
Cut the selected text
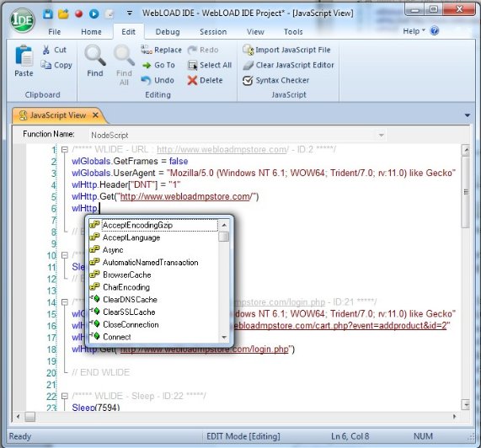54,50
